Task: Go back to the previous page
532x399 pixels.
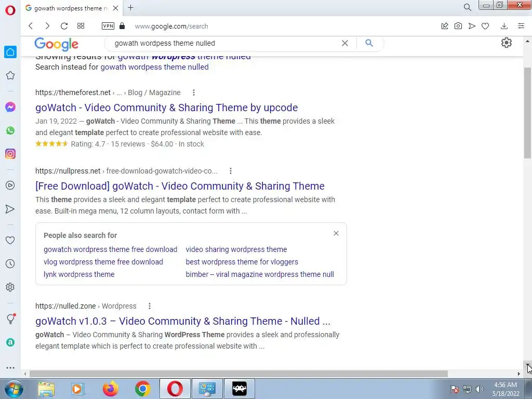Action: tap(31, 26)
